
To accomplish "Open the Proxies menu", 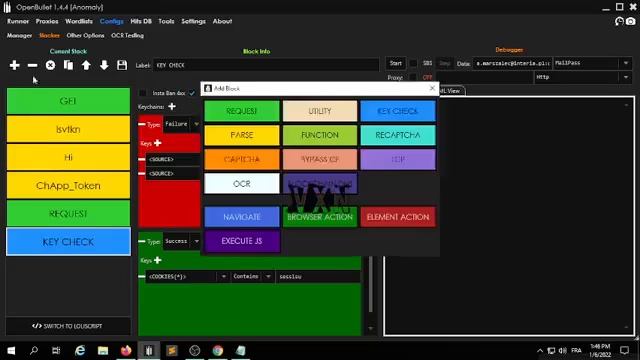I will coord(47,21).
